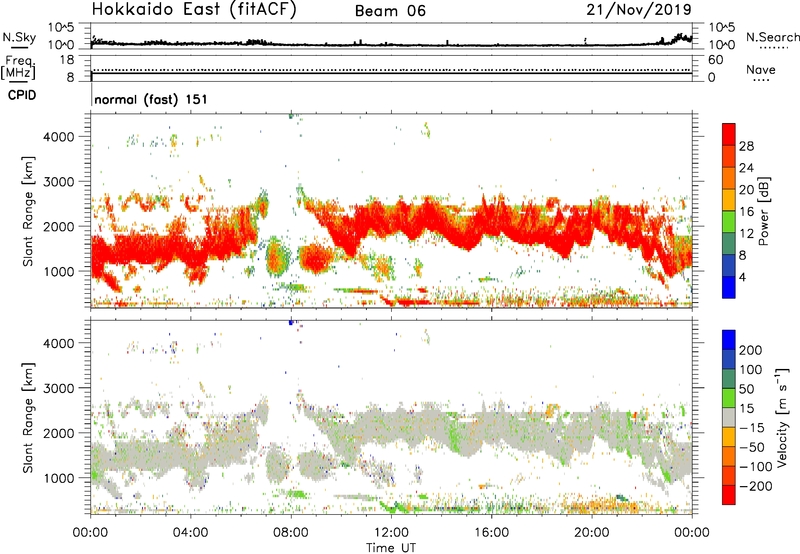Screen dimensions: 800x554
Task: Click the '60' Nave axis tick label
Action: tap(715, 60)
